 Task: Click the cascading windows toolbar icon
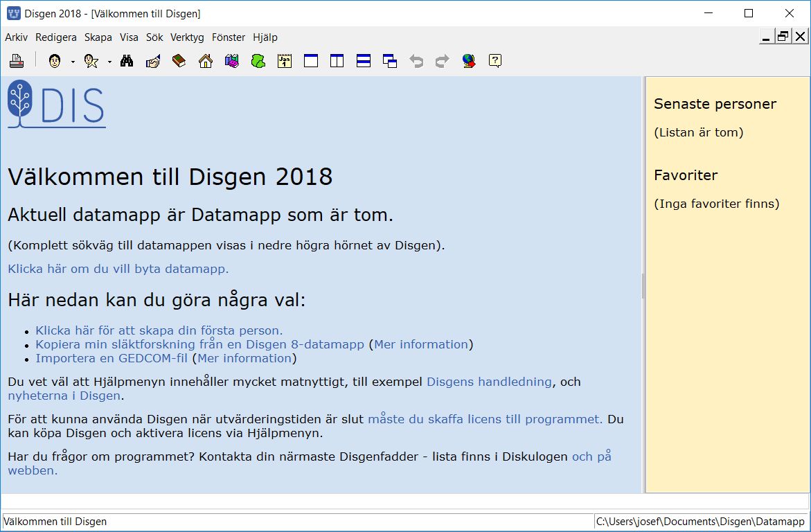coord(390,61)
